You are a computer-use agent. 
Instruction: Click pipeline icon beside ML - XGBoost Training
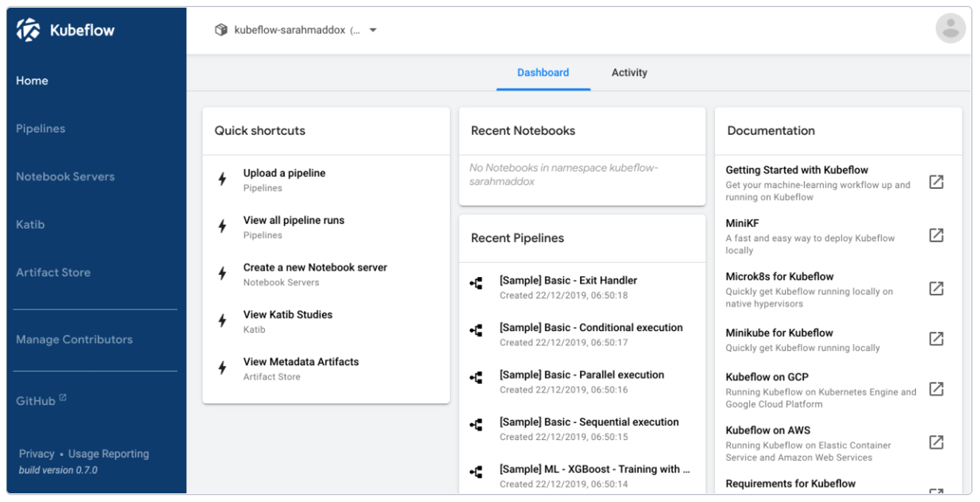click(476, 473)
